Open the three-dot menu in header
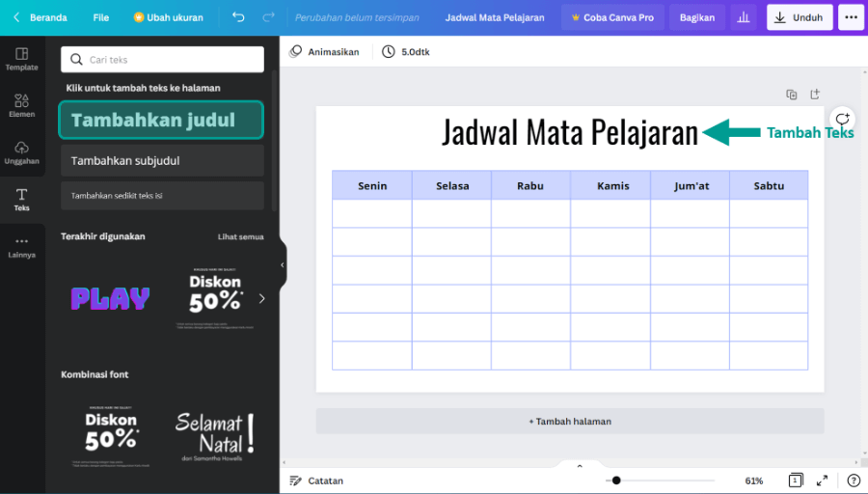This screenshot has width=868, height=494. [x=852, y=17]
